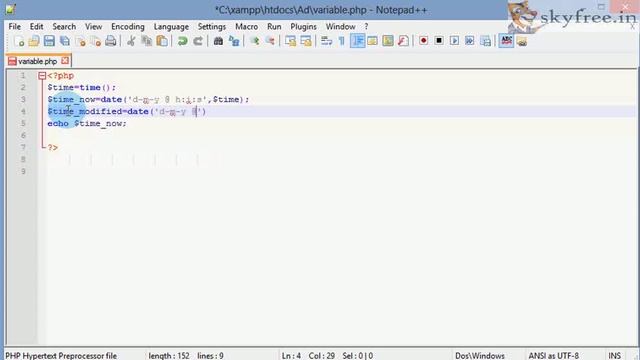Open the Replace toolbar icon
This screenshot has height=360, width=640.
click(x=234, y=41)
